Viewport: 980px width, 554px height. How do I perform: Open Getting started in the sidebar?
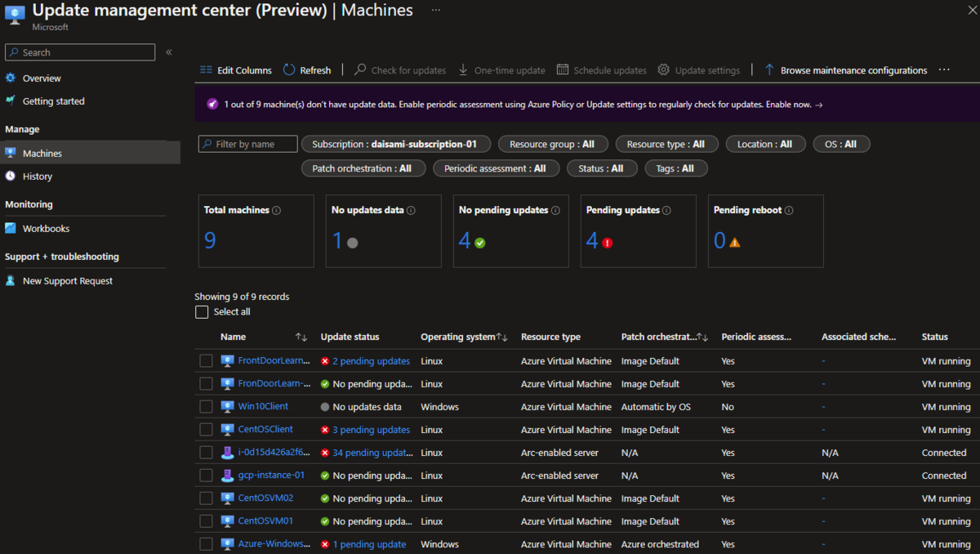(x=54, y=101)
